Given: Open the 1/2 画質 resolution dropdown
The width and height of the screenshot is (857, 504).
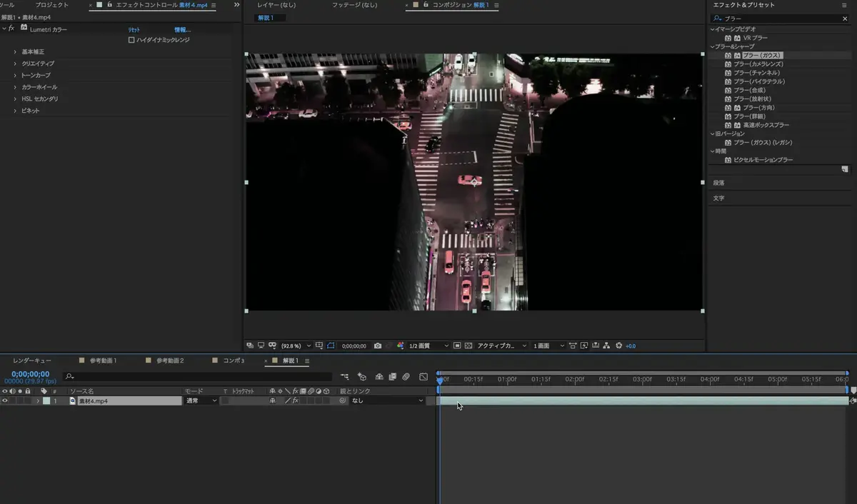Looking at the screenshot, I should (x=428, y=346).
